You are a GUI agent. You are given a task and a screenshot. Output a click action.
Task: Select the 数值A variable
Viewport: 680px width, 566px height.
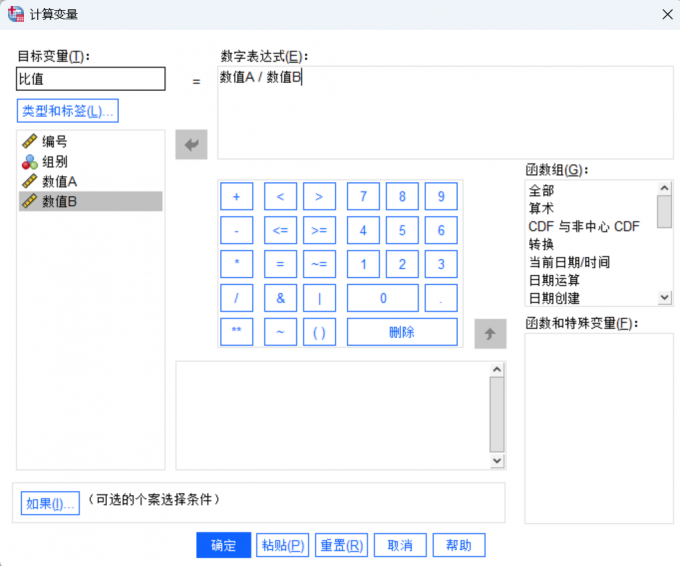[x=91, y=181]
